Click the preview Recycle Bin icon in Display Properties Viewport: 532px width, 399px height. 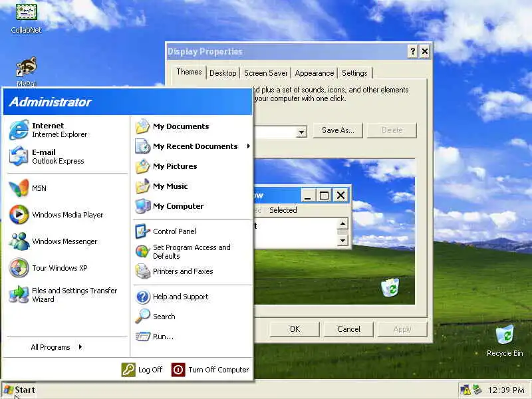[390, 287]
